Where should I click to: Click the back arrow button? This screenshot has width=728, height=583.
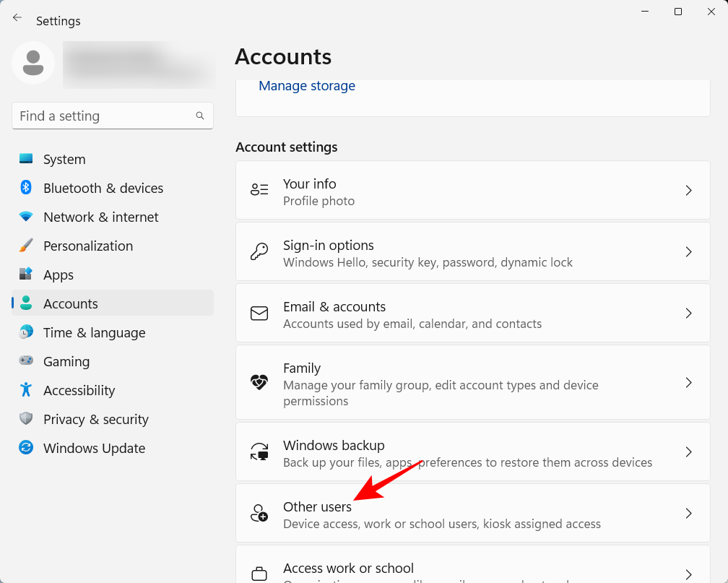tap(17, 17)
